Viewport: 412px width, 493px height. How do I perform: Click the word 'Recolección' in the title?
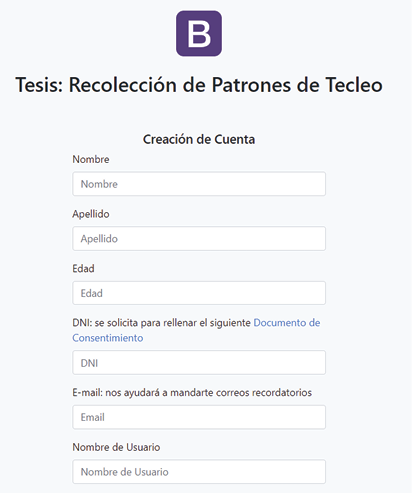(x=123, y=85)
